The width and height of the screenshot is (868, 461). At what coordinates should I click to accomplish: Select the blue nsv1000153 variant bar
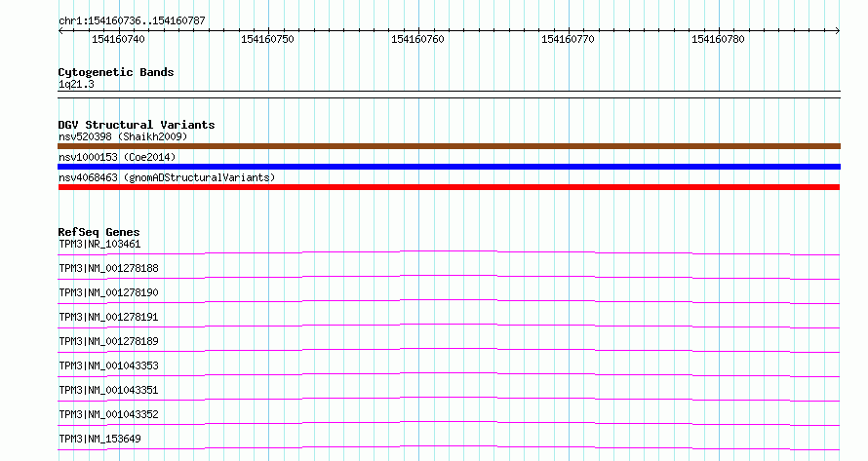tap(449, 167)
